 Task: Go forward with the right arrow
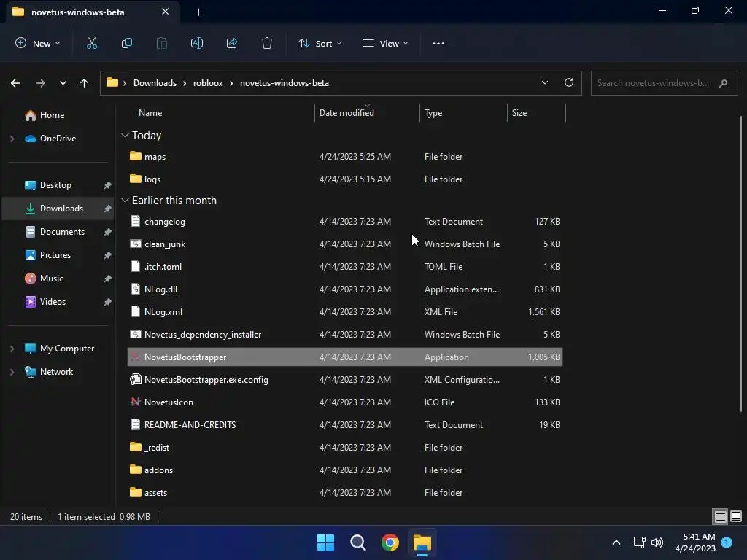tap(41, 83)
